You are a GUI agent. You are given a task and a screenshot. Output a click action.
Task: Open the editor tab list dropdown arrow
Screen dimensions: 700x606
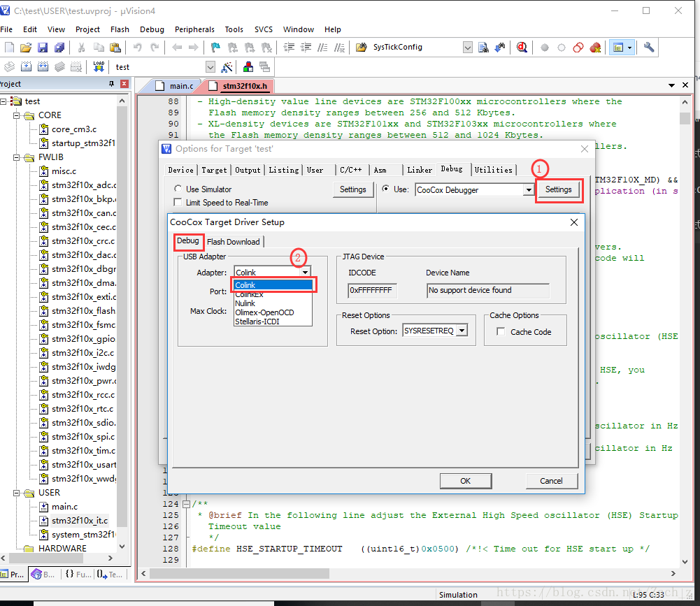coord(671,85)
